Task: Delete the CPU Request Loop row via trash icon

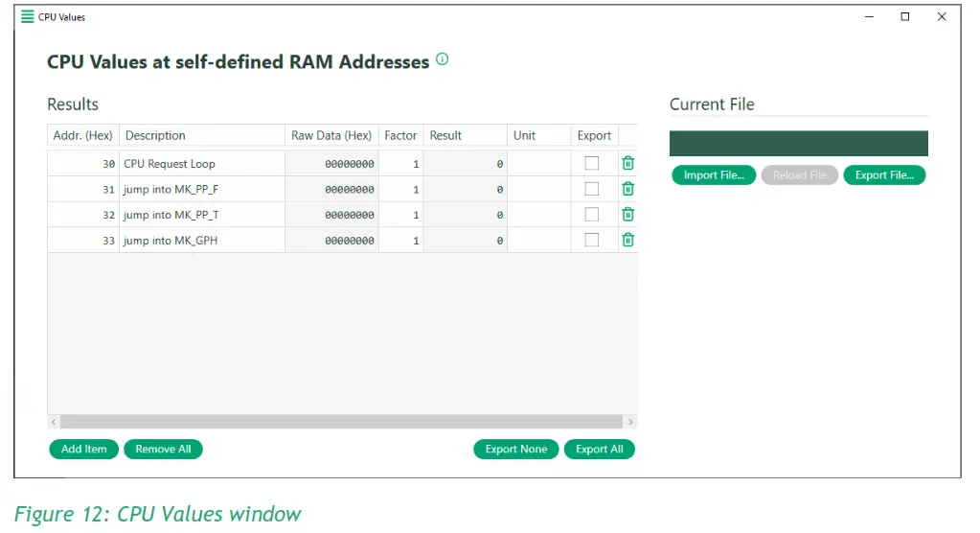Action: click(x=628, y=163)
